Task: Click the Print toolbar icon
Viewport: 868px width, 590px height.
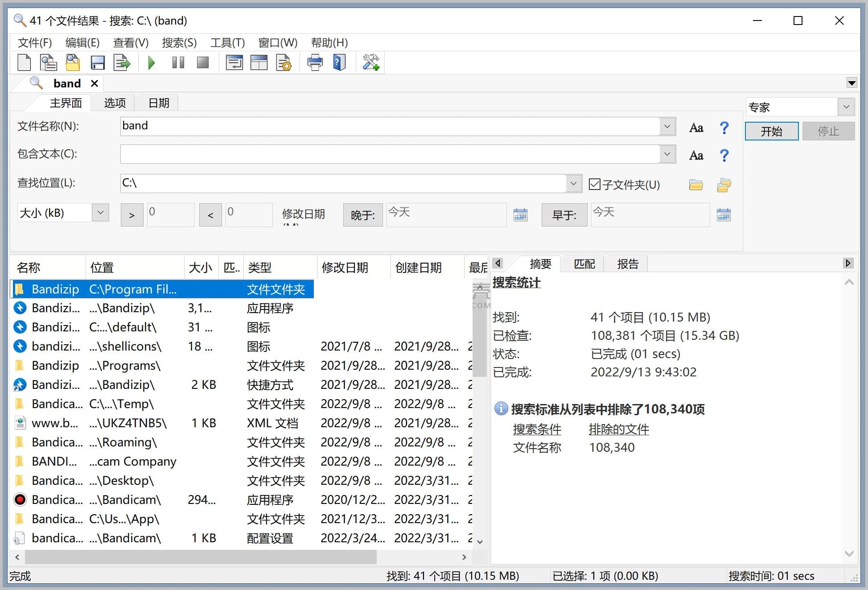Action: [315, 62]
